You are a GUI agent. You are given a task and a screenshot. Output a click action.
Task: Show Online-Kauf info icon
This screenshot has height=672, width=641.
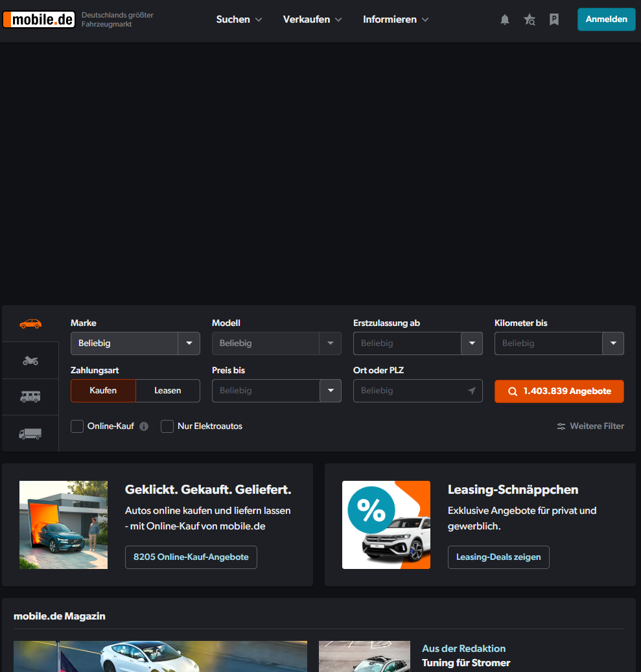144,426
